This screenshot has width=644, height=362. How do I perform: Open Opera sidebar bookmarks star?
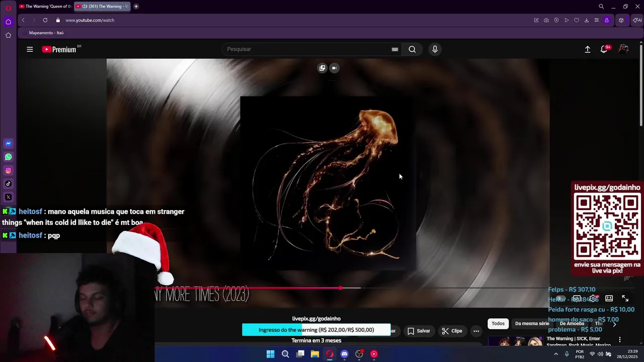click(8, 35)
